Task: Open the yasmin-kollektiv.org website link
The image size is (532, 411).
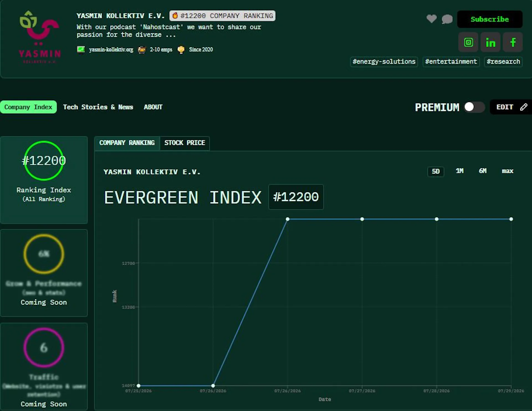Action: (x=111, y=50)
